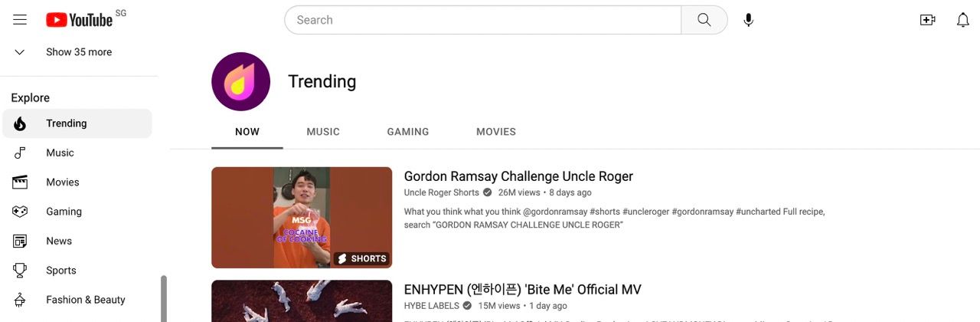
Task: Click the '1 day ago' text
Action: pyautogui.click(x=549, y=306)
